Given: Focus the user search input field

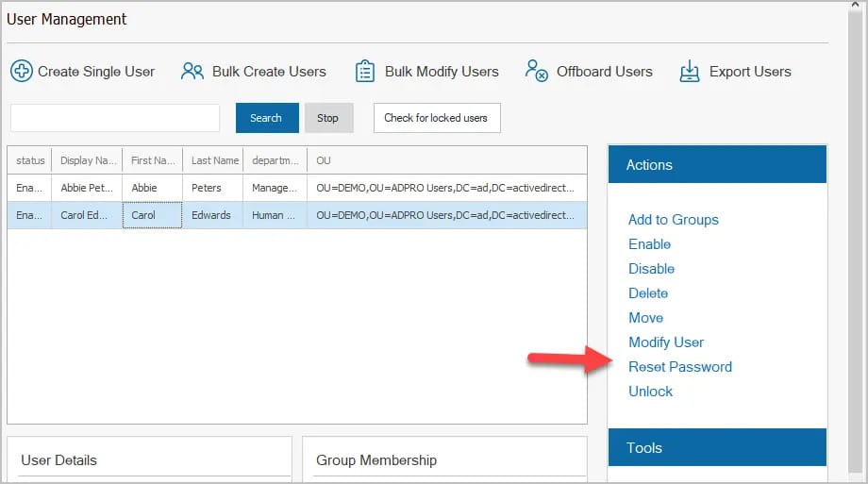Looking at the screenshot, I should click(115, 117).
